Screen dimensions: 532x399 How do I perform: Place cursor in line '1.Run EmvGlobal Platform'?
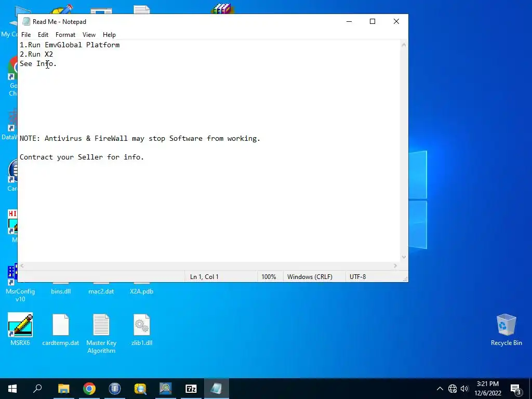70,45
